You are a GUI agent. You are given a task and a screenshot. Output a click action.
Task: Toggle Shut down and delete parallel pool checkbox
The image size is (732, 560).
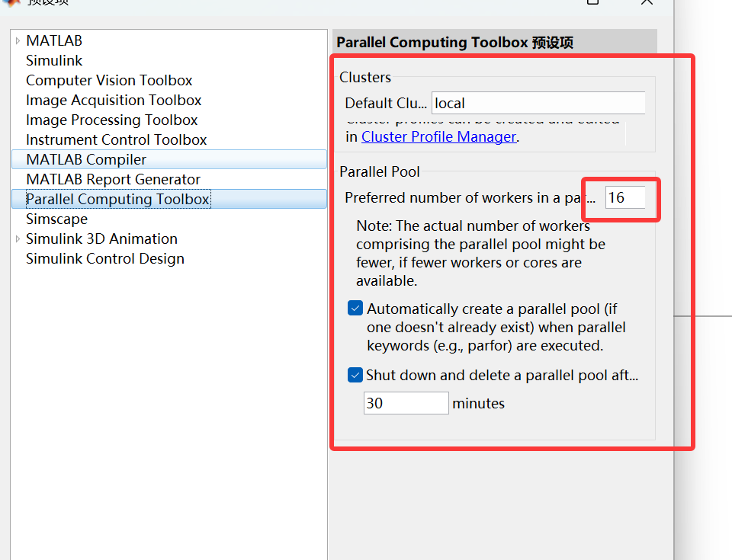pyautogui.click(x=355, y=375)
